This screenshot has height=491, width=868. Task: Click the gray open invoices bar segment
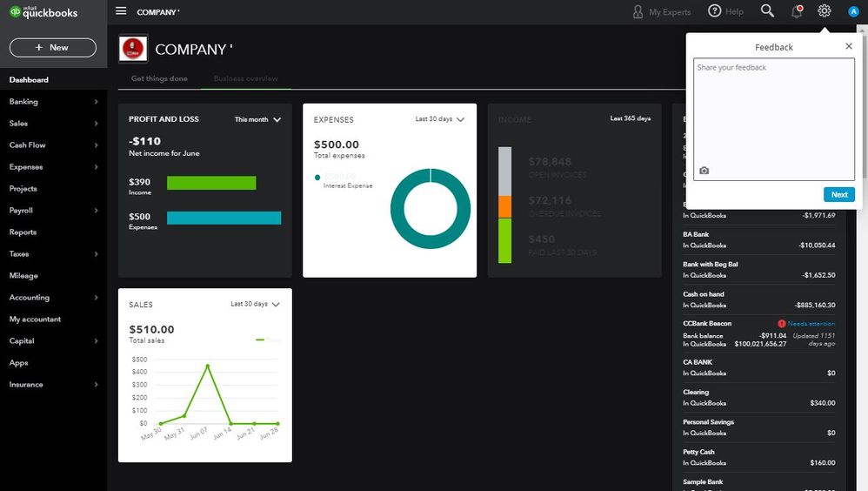[504, 172]
